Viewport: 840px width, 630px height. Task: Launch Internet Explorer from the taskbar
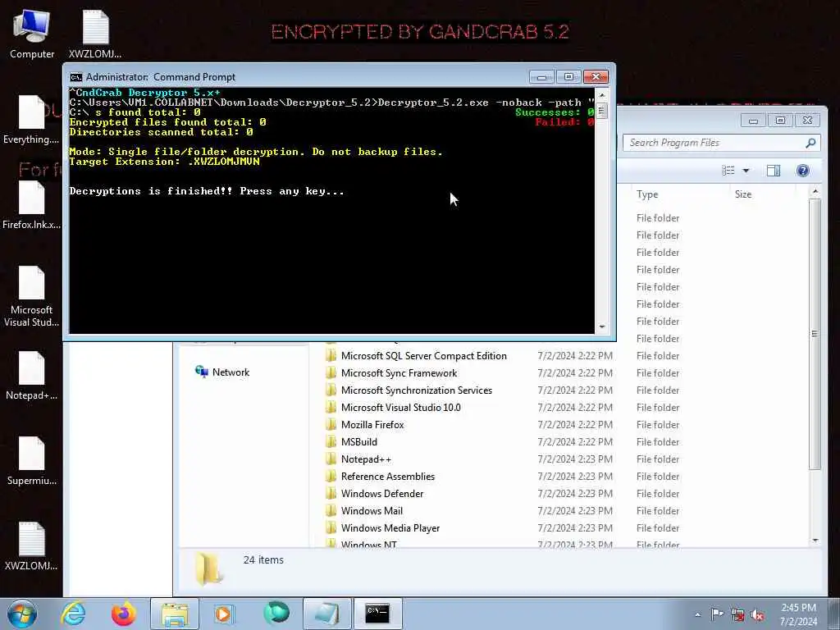click(73, 614)
